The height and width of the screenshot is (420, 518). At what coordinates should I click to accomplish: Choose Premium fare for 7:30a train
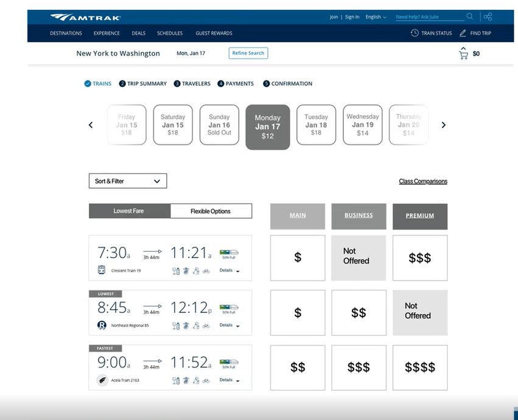(420, 258)
